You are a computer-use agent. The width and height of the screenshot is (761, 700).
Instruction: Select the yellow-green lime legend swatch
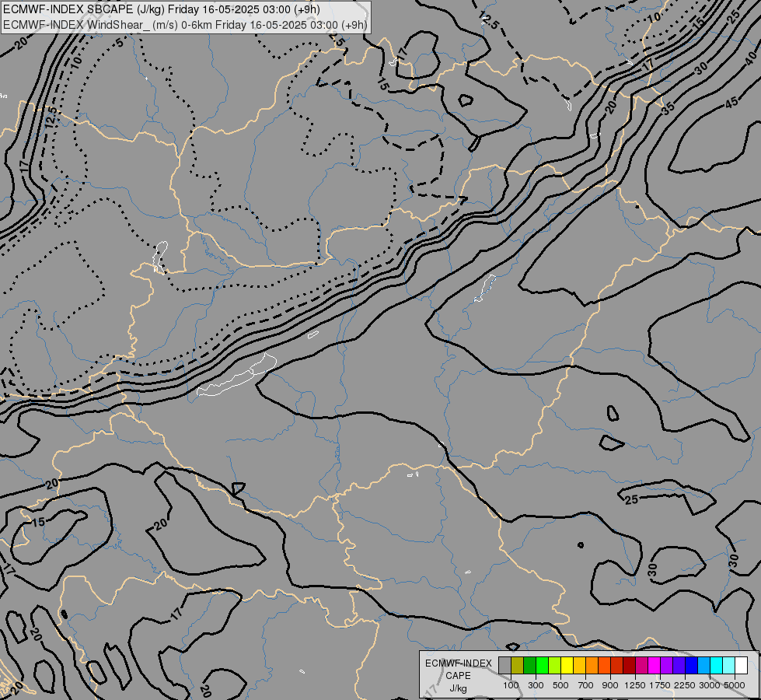555,665
